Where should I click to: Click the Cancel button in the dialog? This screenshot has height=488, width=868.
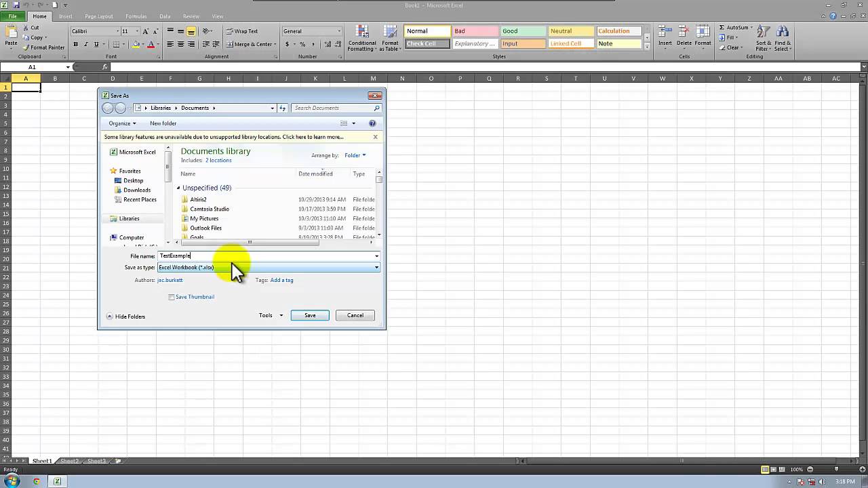[355, 315]
